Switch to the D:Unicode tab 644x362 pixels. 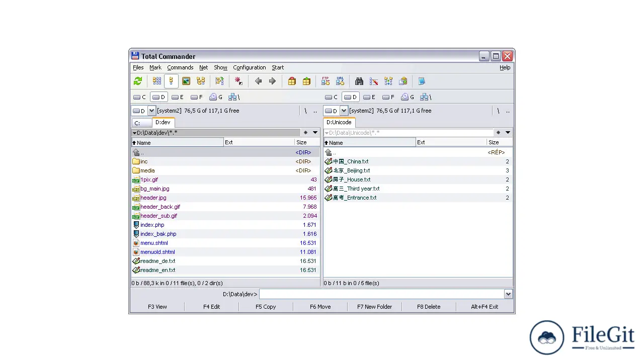339,122
